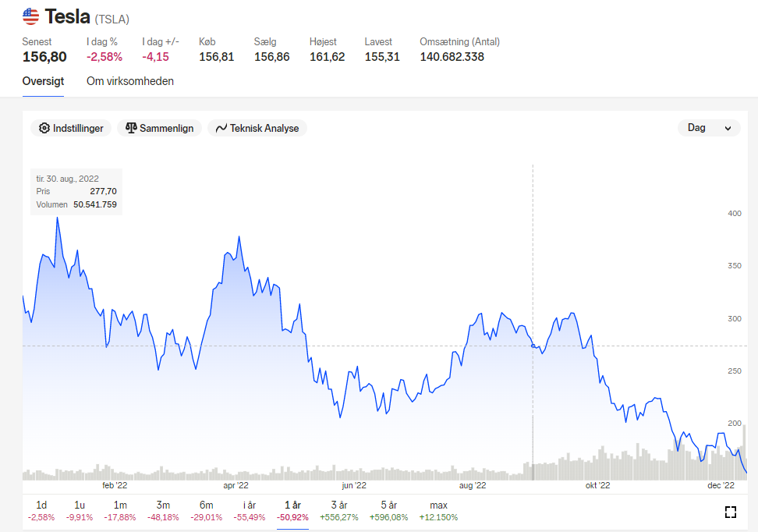Image resolution: width=758 pixels, height=532 pixels.
Task: Select the 6m time range
Action: 207,511
